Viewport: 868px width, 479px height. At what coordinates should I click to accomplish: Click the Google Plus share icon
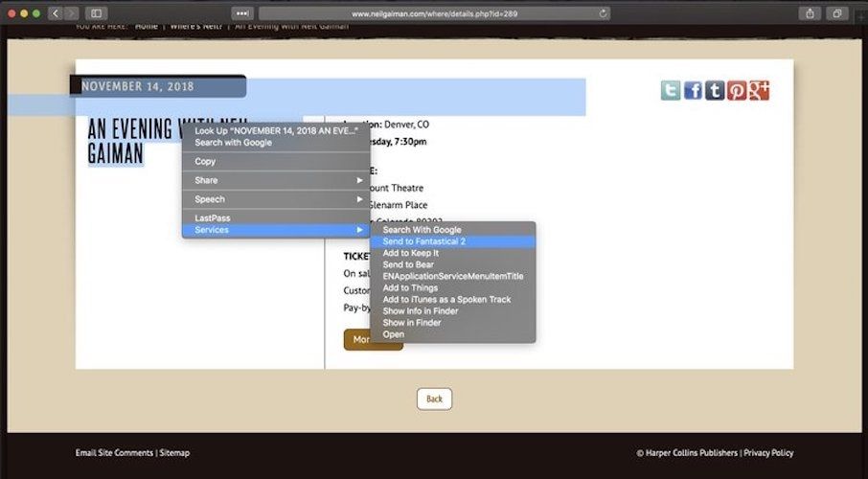[x=759, y=90]
